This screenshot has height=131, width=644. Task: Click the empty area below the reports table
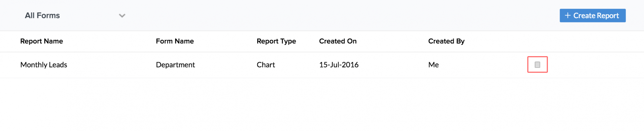coord(322,106)
